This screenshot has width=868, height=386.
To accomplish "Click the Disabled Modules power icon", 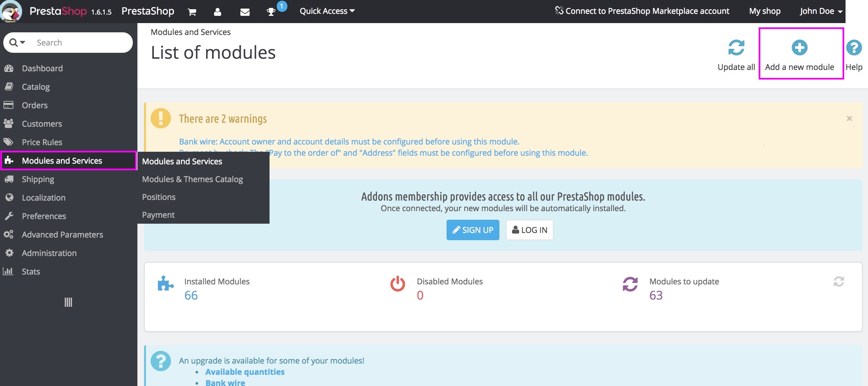I will (x=398, y=283).
